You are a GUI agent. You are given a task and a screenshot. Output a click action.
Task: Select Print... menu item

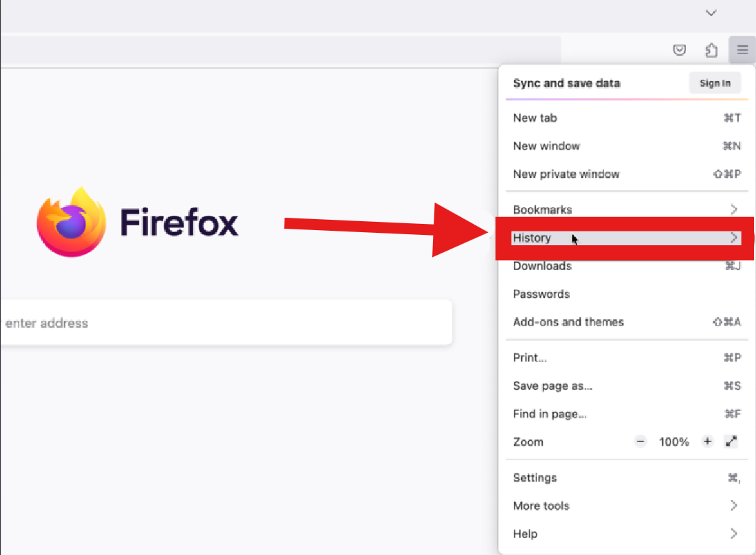[x=627, y=357]
